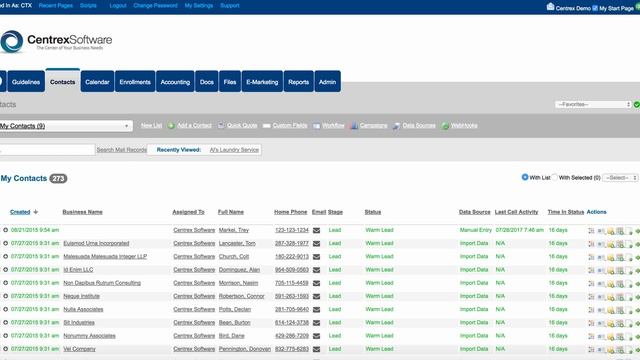Click the Workflow icon in the contacts toolbar
640x360 pixels.
point(316,126)
